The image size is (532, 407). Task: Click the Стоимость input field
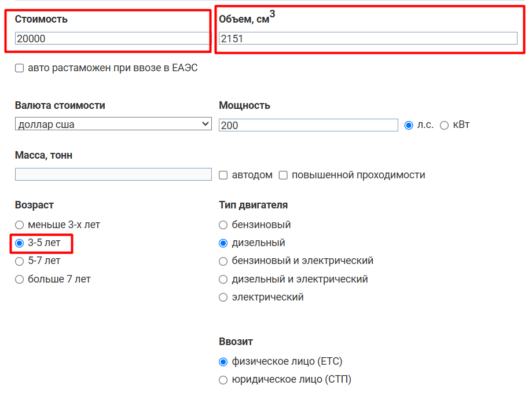click(112, 38)
